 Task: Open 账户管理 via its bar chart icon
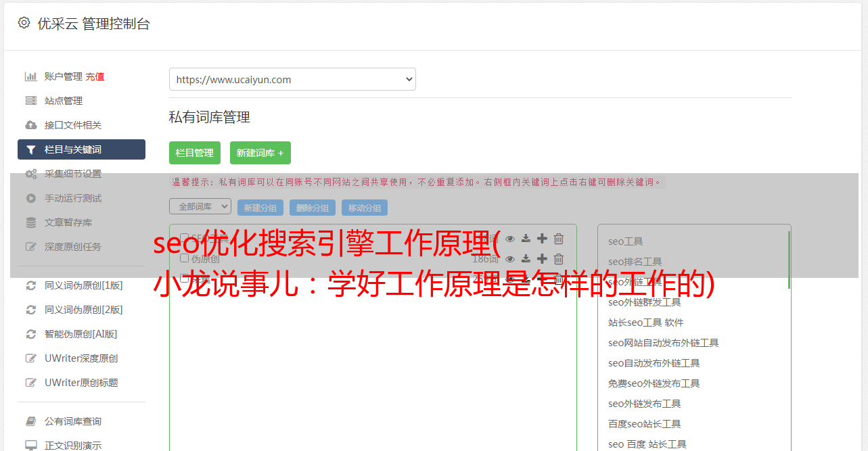(30, 76)
